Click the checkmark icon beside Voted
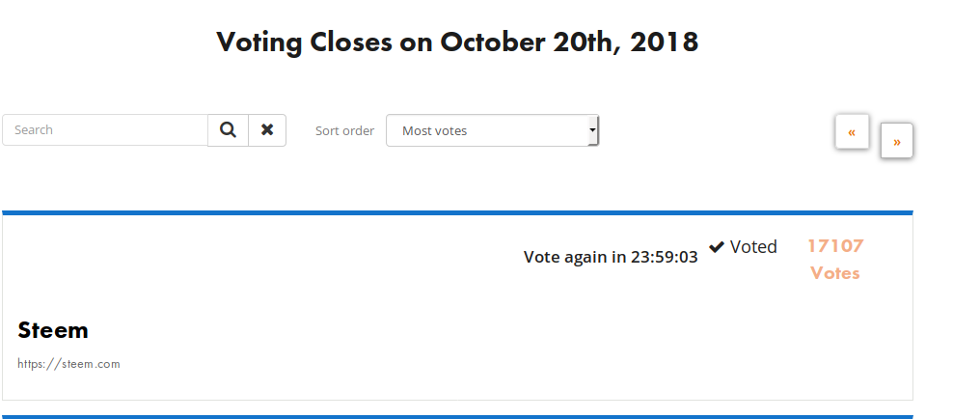Image resolution: width=980 pixels, height=419 pixels. click(717, 247)
